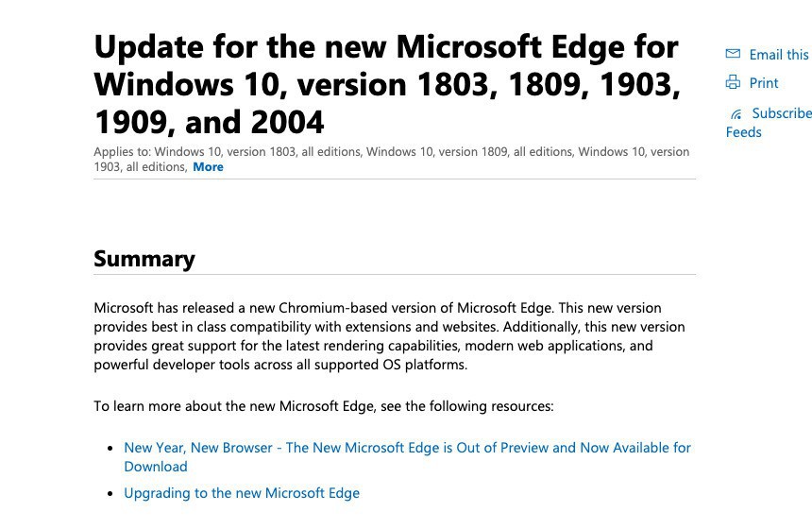The width and height of the screenshot is (812, 529).
Task: Click the printer icon
Action: tap(733, 83)
